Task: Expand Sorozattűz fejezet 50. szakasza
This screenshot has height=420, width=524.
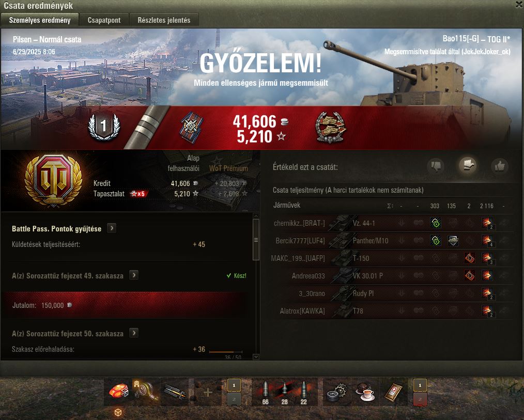Action: coord(134,333)
